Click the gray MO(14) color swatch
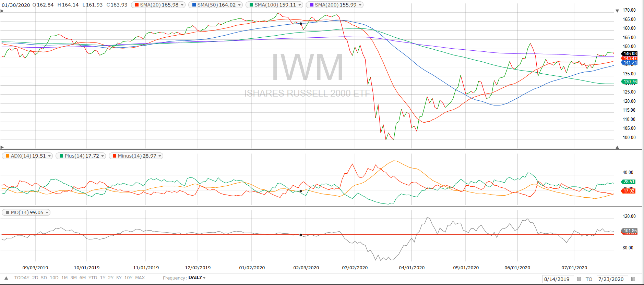Screen dimensions: 644x285 pos(8,212)
